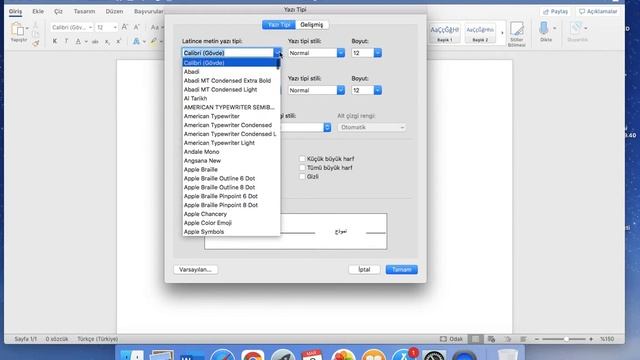This screenshot has width=640, height=360.
Task: Click the Yapıştır paste icon
Action: coord(18,30)
